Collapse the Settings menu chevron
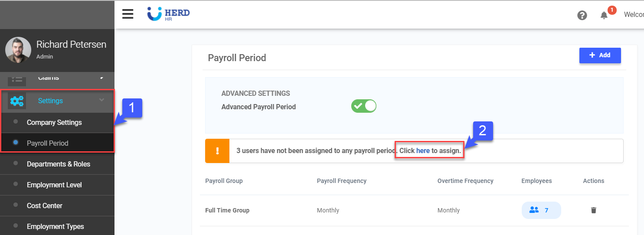 point(101,100)
